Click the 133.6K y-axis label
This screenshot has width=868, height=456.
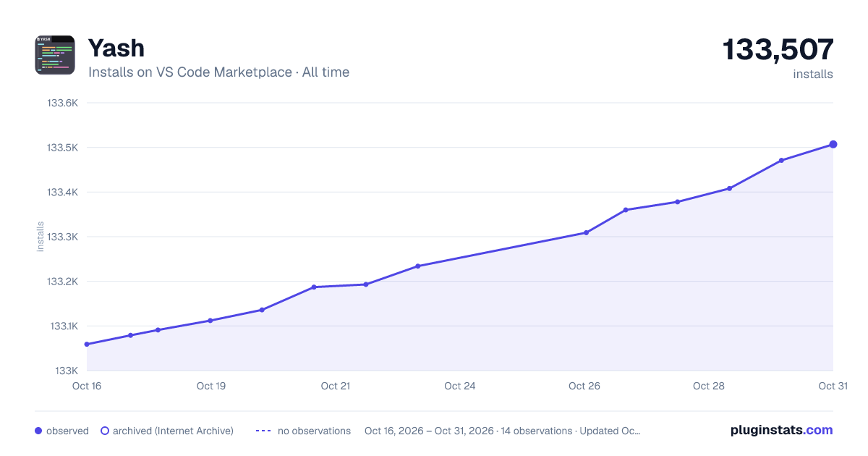[62, 103]
